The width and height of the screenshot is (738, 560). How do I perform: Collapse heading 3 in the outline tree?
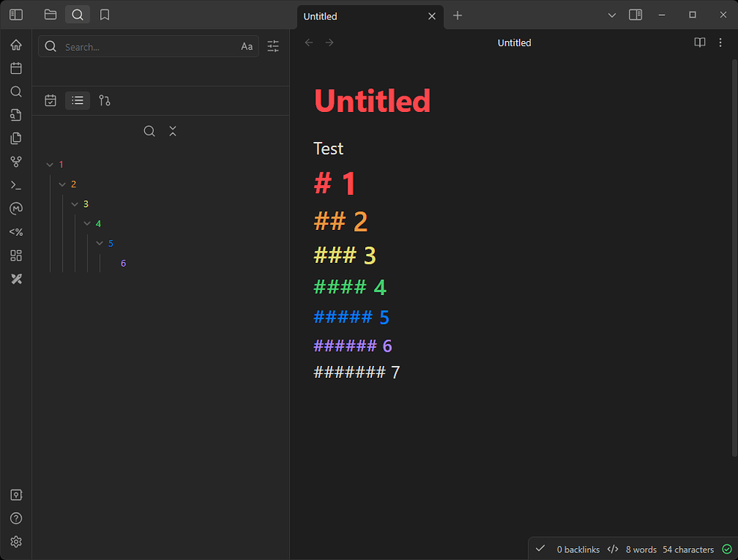pyautogui.click(x=75, y=203)
